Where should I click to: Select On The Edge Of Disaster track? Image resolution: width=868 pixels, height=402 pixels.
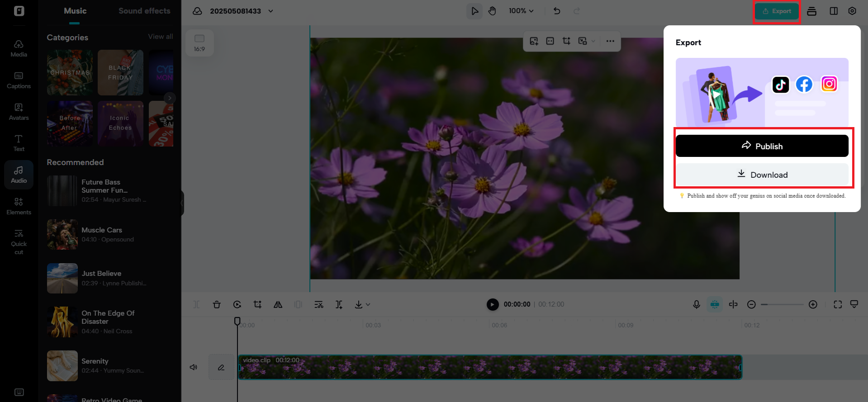(110, 322)
